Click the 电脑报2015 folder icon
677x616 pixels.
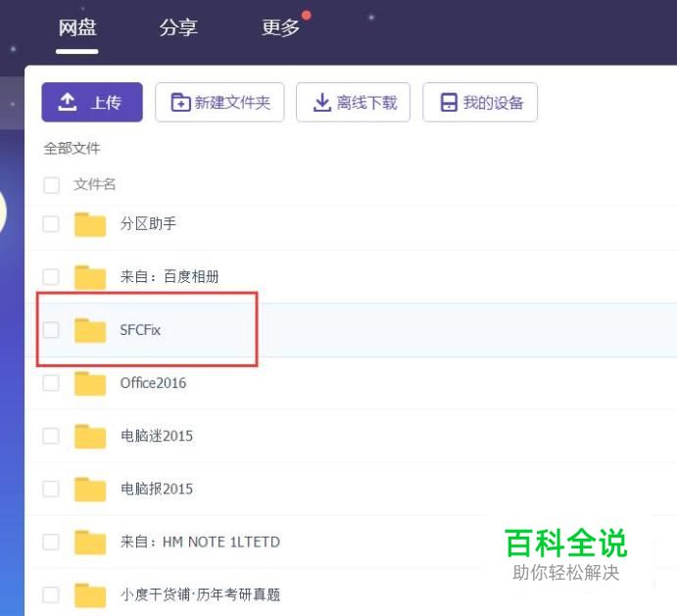(90, 490)
